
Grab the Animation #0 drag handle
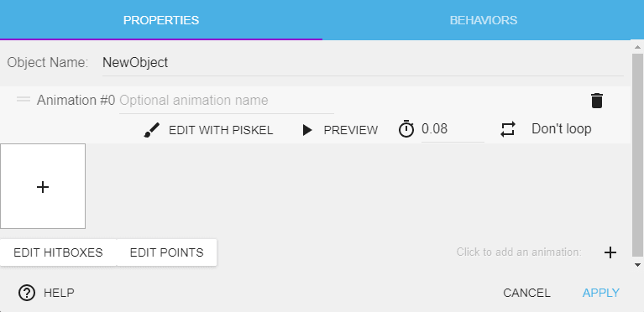24,99
